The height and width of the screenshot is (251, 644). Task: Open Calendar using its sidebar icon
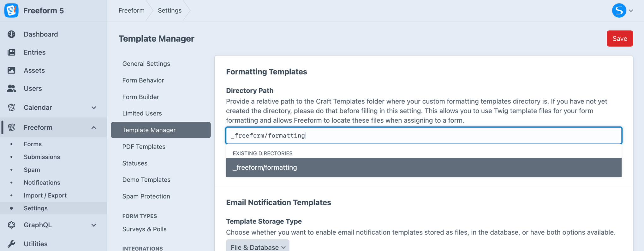(11, 107)
